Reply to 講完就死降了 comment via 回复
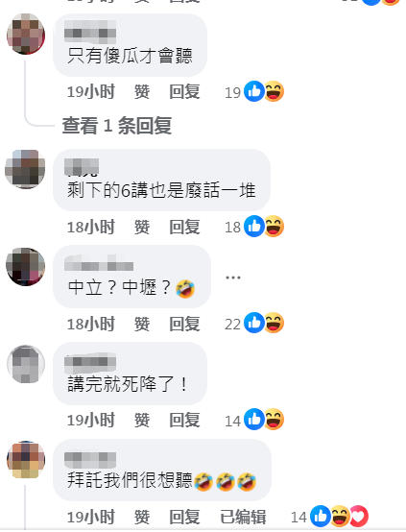 click(184, 421)
